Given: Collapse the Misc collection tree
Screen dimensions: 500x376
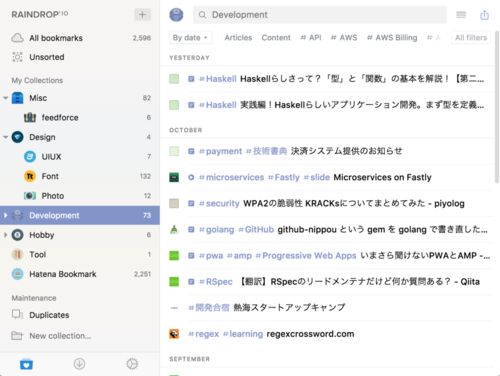Looking at the screenshot, I should click(5, 98).
